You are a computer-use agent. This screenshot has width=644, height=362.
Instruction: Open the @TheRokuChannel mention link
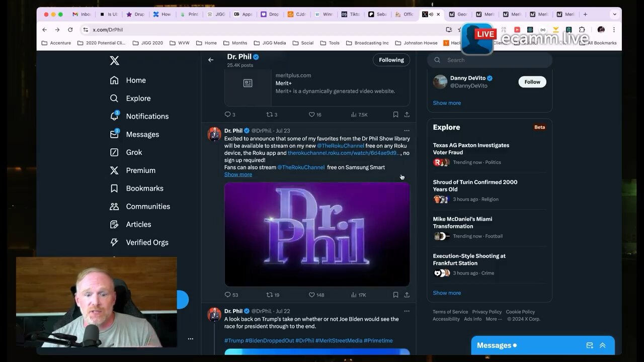(340, 146)
